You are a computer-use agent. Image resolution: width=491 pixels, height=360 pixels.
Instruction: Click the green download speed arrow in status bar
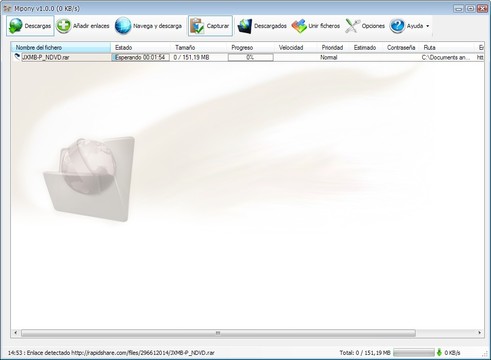coord(439,352)
